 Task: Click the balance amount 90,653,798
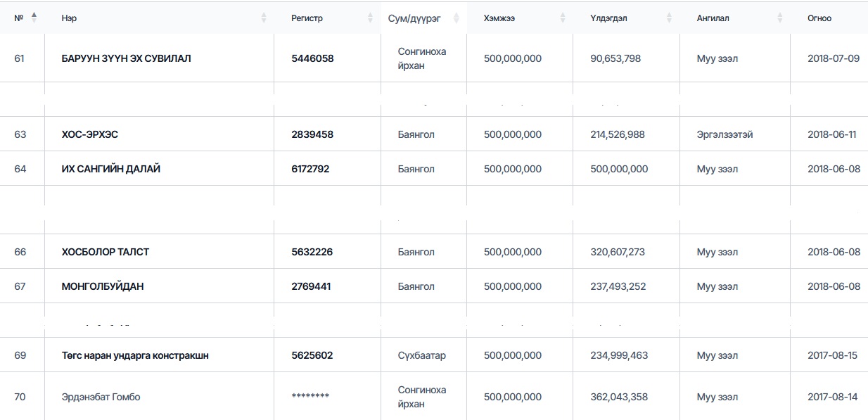(x=615, y=58)
